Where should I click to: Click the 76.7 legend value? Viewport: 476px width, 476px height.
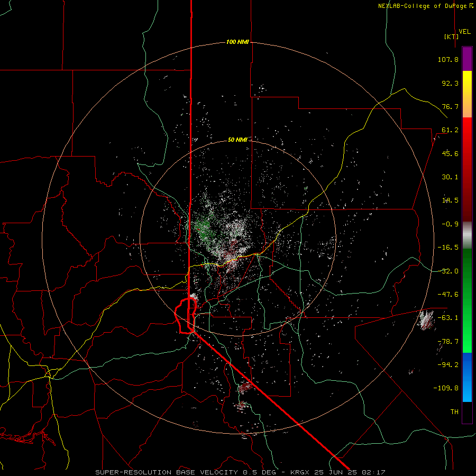[x=450, y=106]
